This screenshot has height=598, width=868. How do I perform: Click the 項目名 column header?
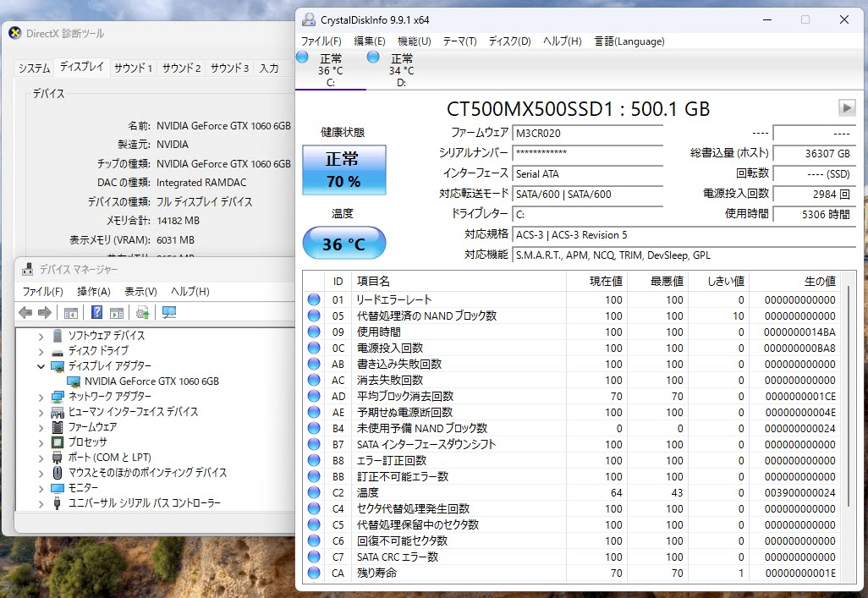coord(459,282)
